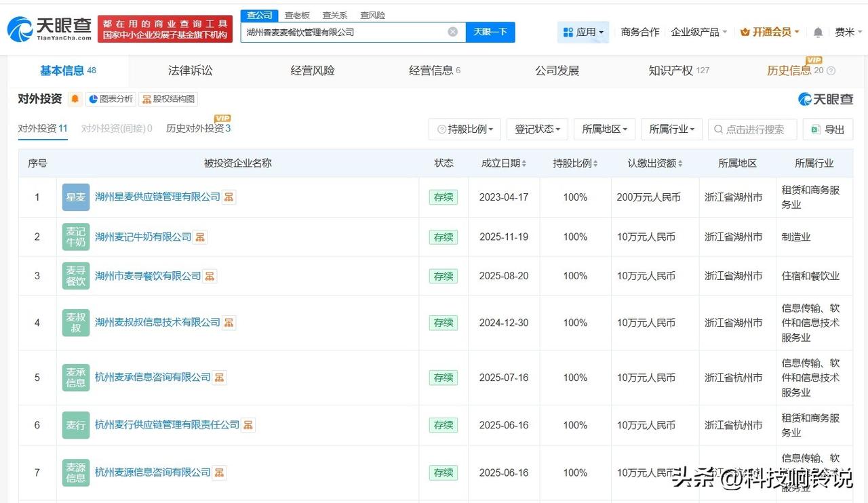This screenshot has width=868, height=503.
Task: Click the date 2024-12-30
Action: [504, 323]
